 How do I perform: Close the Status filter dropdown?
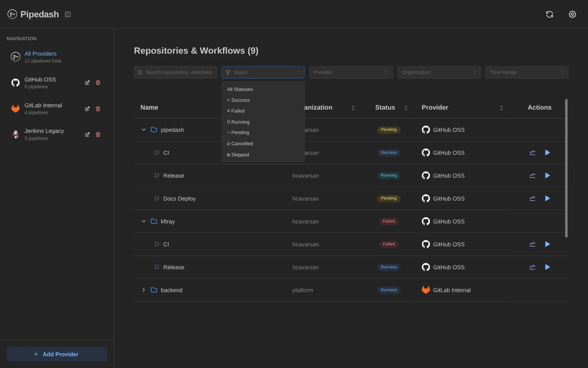pyautogui.click(x=263, y=72)
